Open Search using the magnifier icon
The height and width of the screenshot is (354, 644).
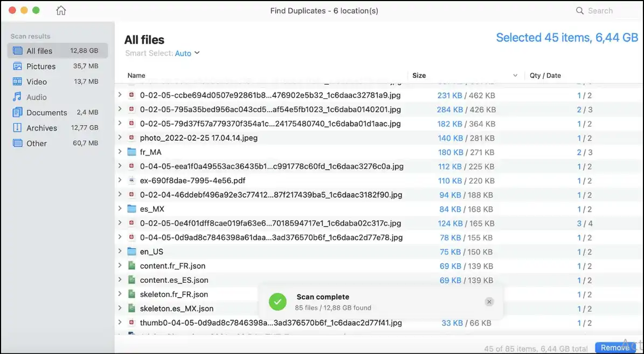pyautogui.click(x=579, y=10)
